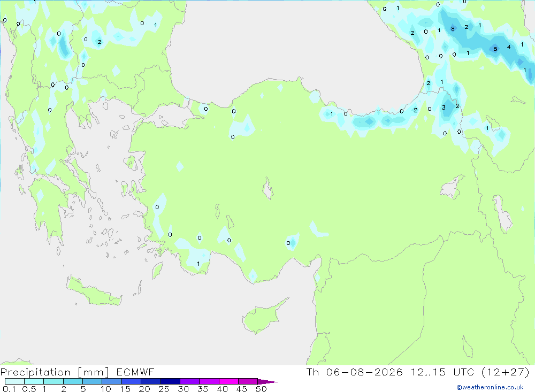Click the over-50 mm arrow tip of legend
Viewport: 535px width, 392px height.
click(x=267, y=381)
